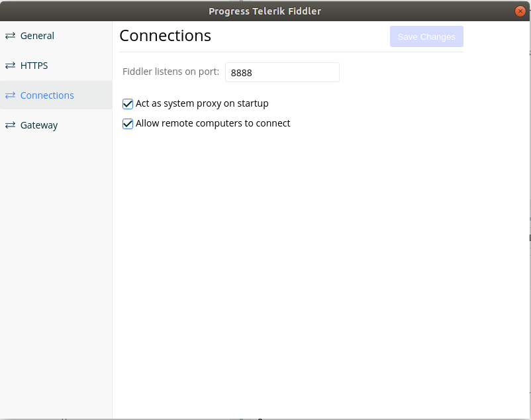Close the Progress Telerik Fiddler window
Screen dimensions: 531x420
(x=520, y=11)
